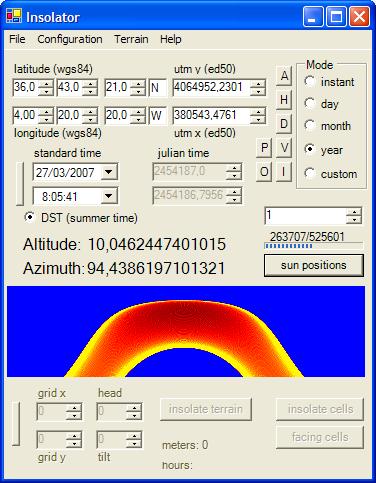Click the numeric field showing 1

(305, 215)
